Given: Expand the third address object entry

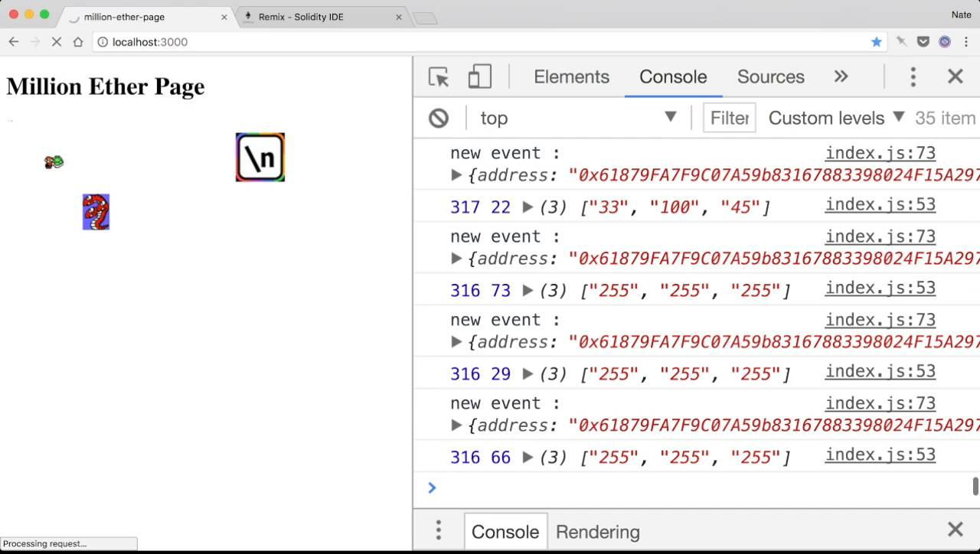Looking at the screenshot, I should [456, 342].
